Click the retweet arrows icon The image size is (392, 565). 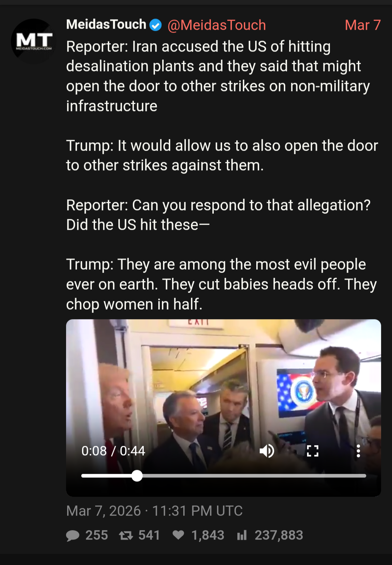click(126, 536)
